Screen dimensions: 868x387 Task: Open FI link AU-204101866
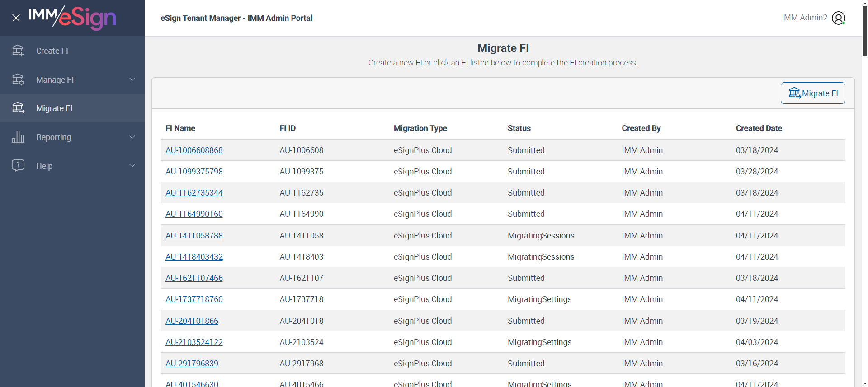(192, 321)
